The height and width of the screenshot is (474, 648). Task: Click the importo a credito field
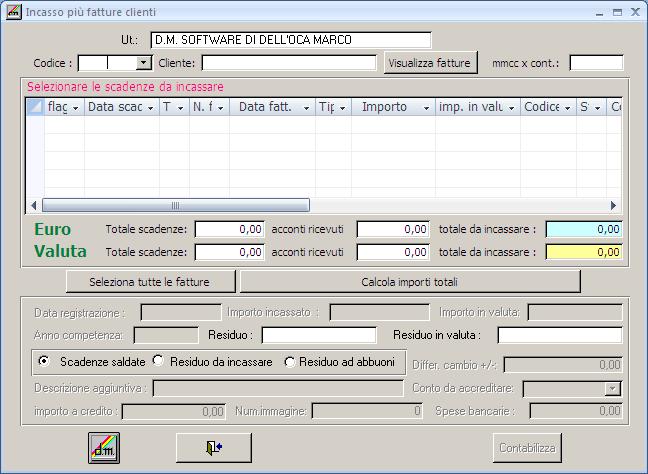(174, 412)
